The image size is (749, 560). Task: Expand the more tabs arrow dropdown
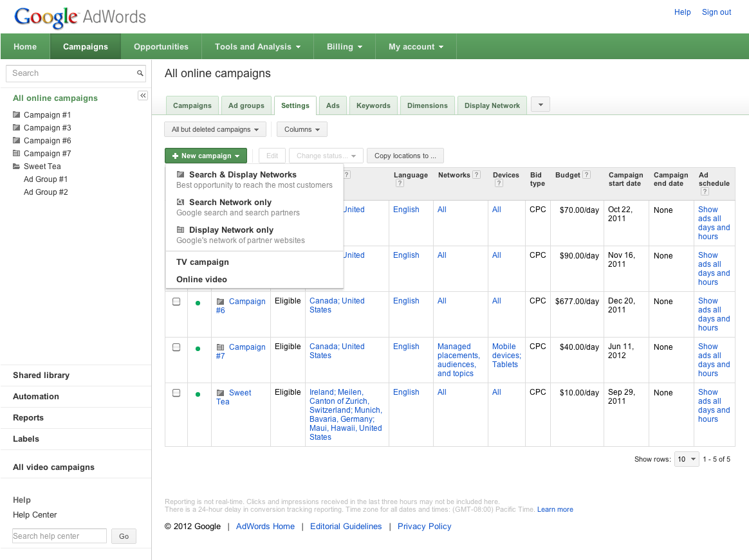(x=541, y=105)
